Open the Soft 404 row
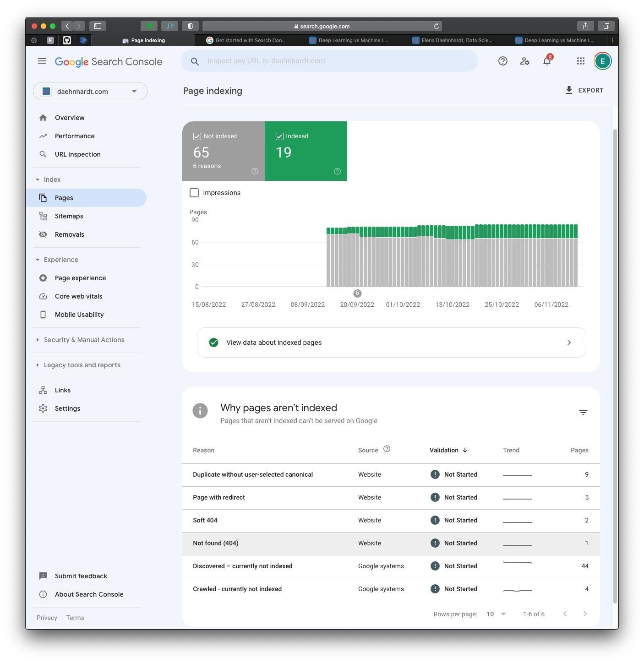 391,521
